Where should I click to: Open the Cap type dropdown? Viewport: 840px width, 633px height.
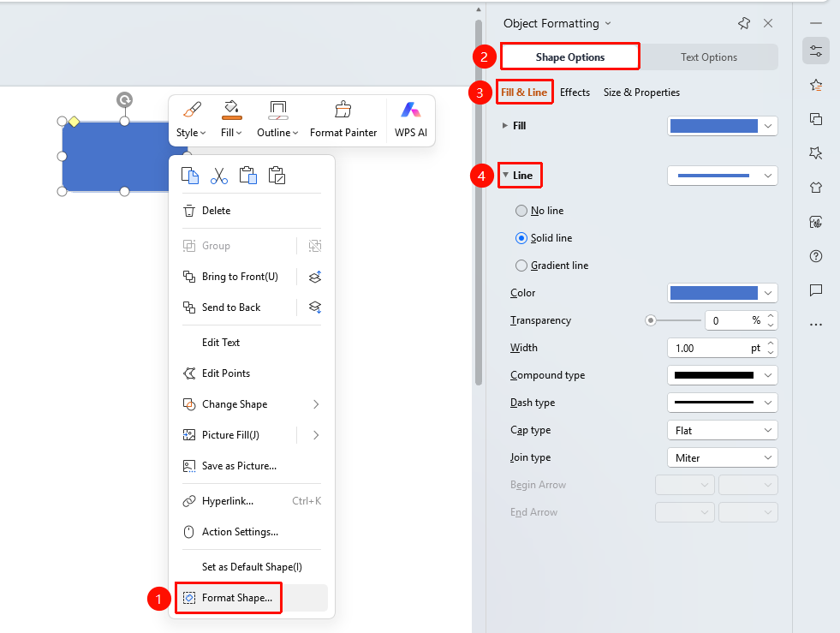722,430
